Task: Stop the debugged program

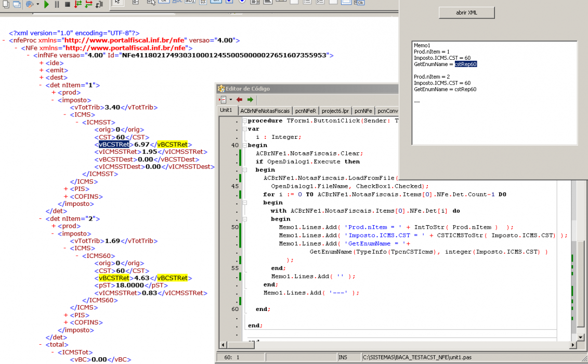Action: coord(68,4)
